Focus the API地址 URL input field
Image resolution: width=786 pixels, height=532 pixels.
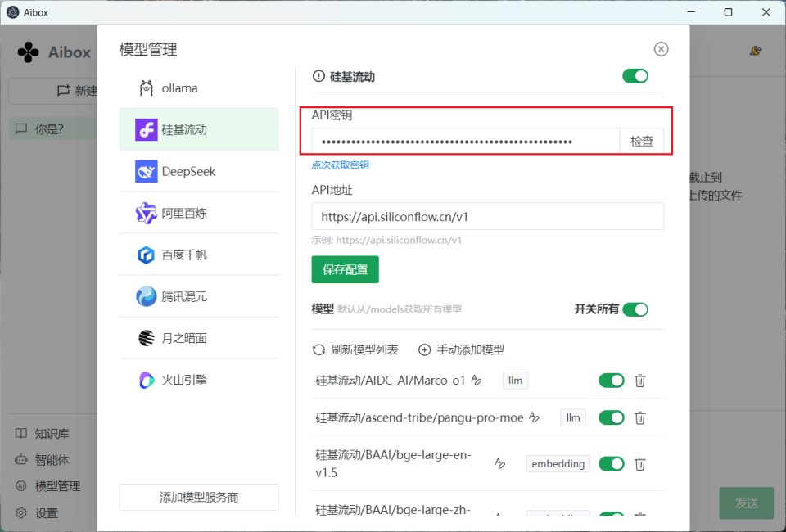(x=487, y=216)
